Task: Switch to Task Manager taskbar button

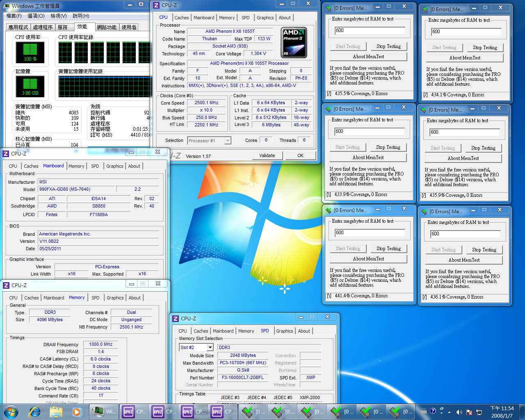Action: pos(104,411)
